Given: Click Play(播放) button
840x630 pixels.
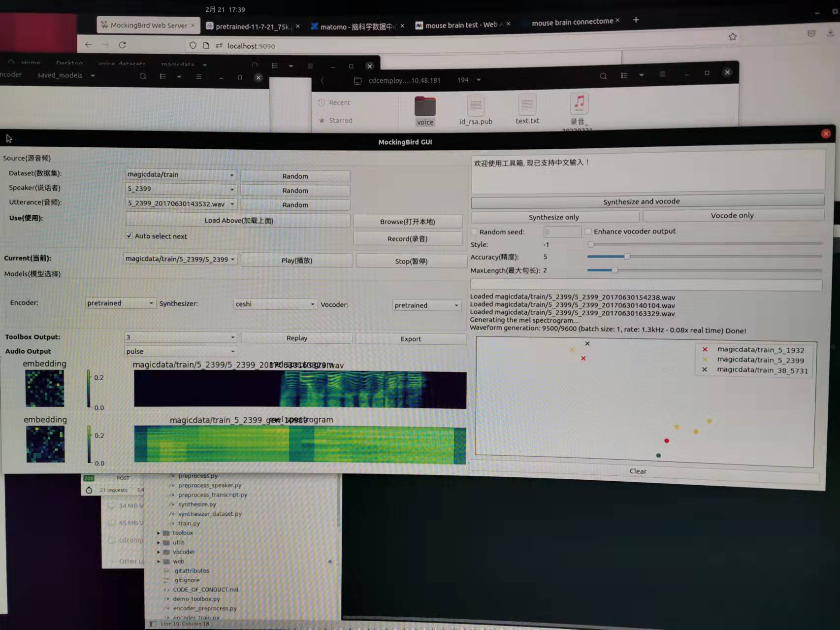Looking at the screenshot, I should click(x=296, y=261).
